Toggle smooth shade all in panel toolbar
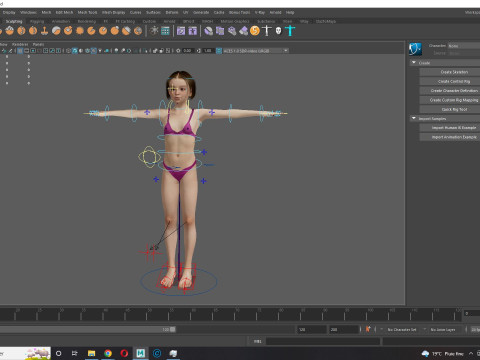The width and height of the screenshot is (480, 360). [75, 51]
